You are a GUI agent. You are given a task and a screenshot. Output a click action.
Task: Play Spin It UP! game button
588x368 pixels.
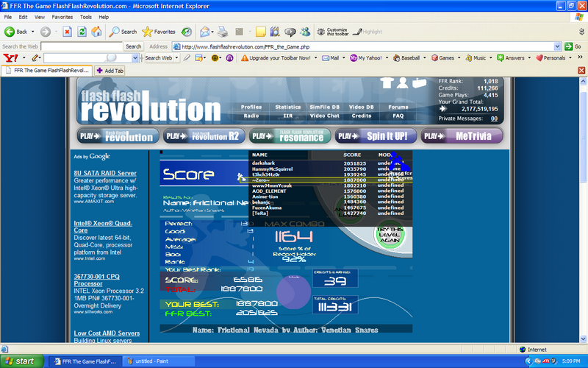[x=376, y=135]
